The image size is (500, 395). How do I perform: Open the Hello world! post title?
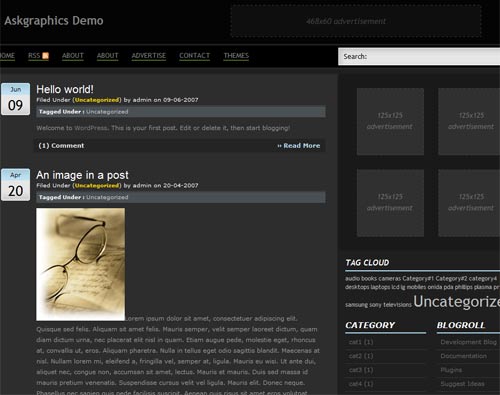pos(65,89)
